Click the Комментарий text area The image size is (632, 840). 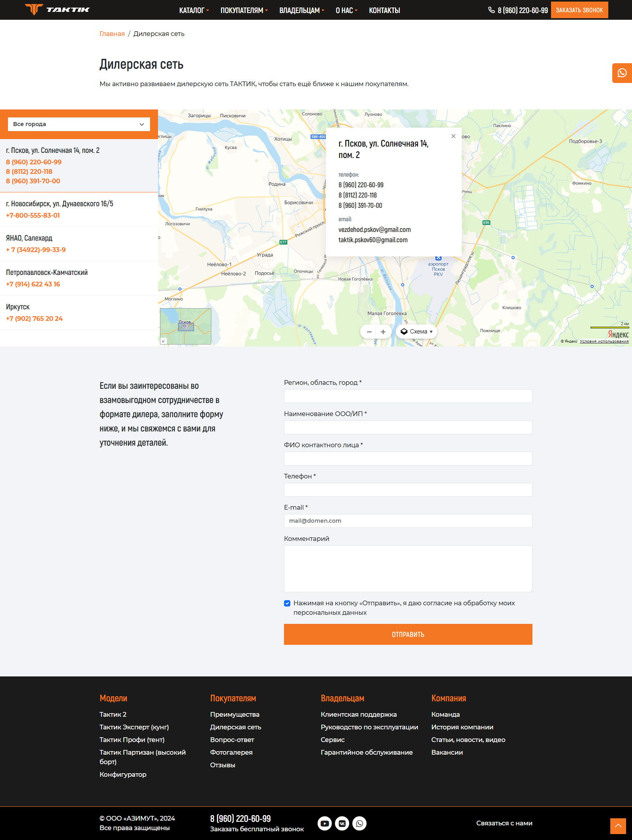coord(408,569)
